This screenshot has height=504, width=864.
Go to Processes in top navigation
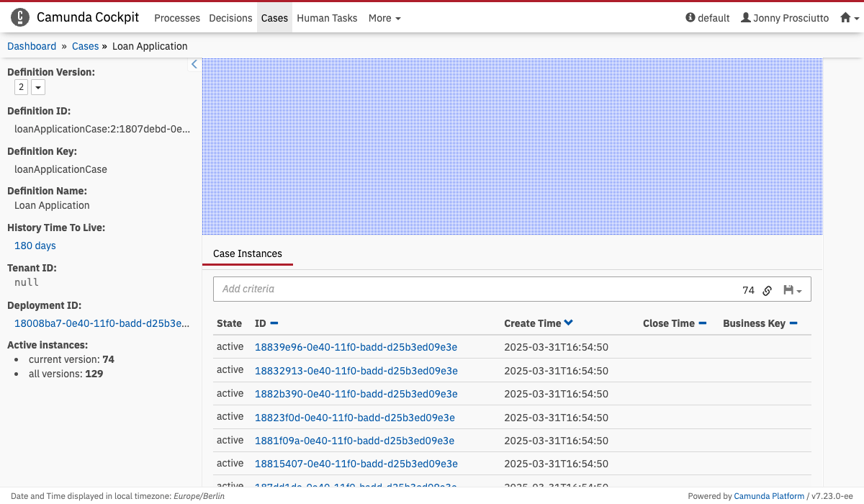pyautogui.click(x=178, y=18)
